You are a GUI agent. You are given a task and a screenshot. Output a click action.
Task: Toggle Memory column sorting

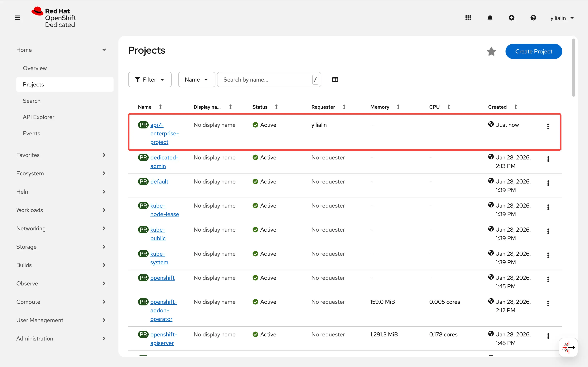[398, 107]
